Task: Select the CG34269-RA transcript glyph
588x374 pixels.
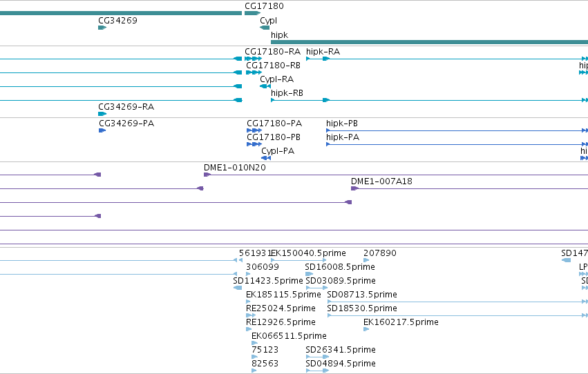Action: tap(102, 114)
